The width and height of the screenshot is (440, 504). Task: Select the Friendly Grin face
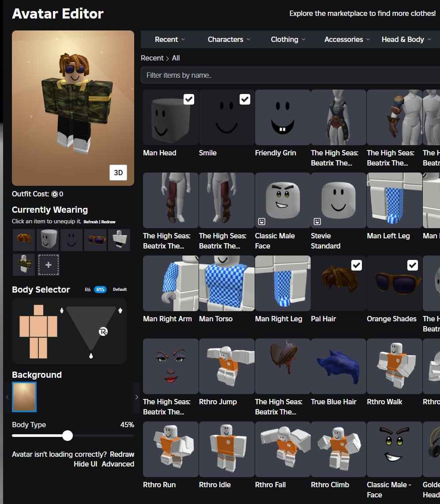click(282, 118)
